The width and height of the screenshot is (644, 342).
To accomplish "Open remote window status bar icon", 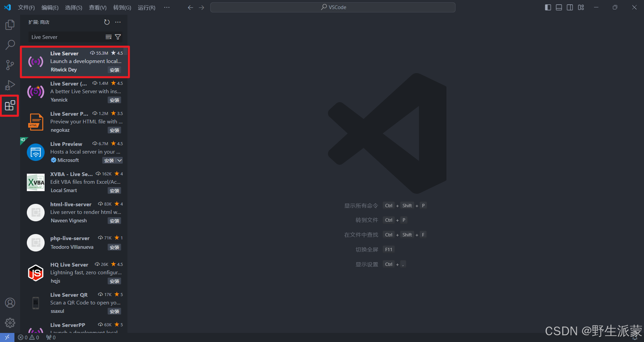I will tap(7, 337).
